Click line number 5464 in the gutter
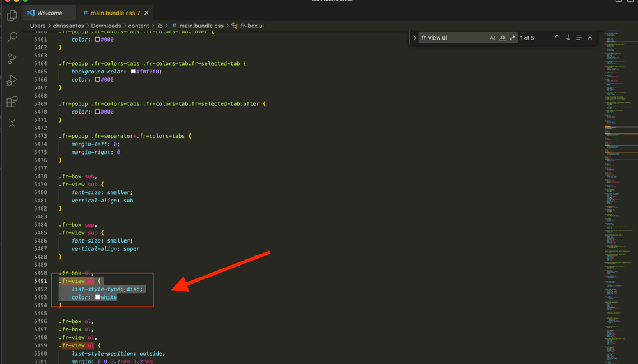 point(40,63)
